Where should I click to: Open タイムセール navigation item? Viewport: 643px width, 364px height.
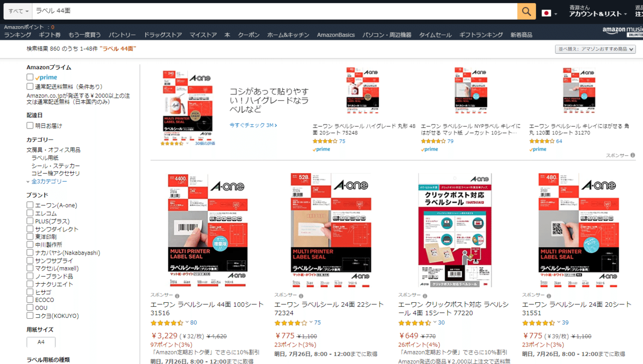click(x=436, y=35)
